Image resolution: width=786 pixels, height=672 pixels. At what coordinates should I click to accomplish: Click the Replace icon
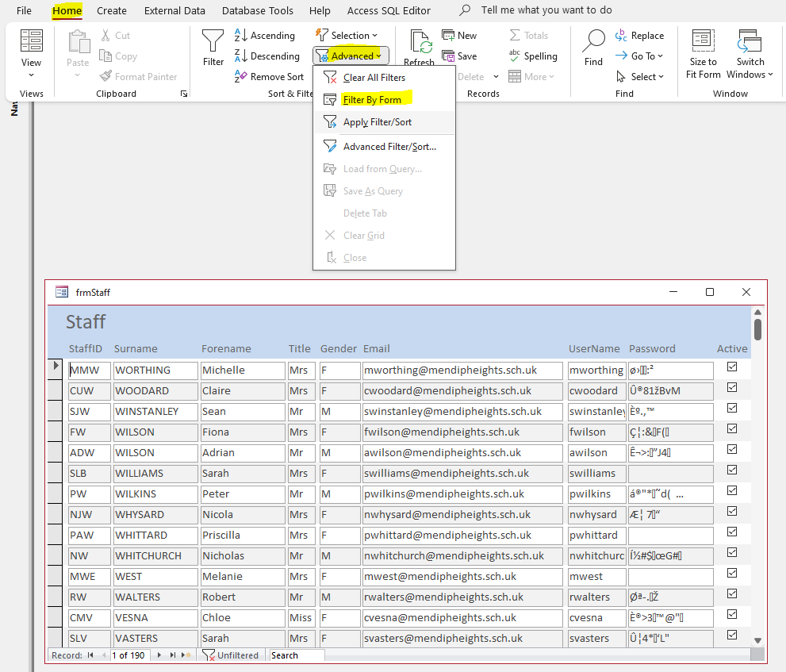621,35
